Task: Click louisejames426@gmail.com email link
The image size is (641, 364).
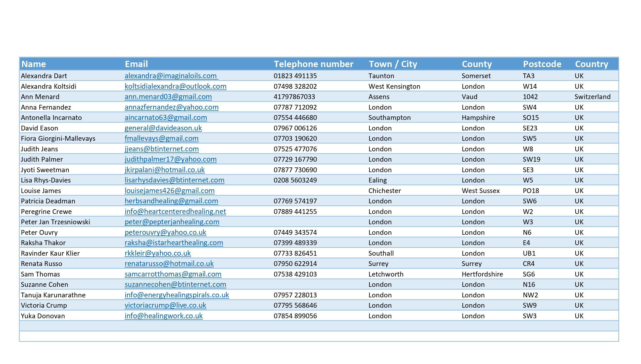Action: [169, 191]
